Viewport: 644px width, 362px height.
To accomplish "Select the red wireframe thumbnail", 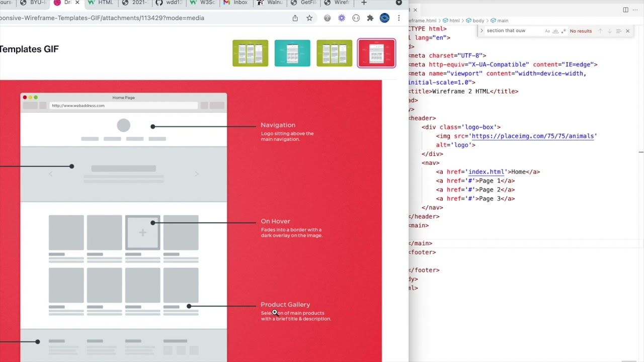I will click(376, 53).
